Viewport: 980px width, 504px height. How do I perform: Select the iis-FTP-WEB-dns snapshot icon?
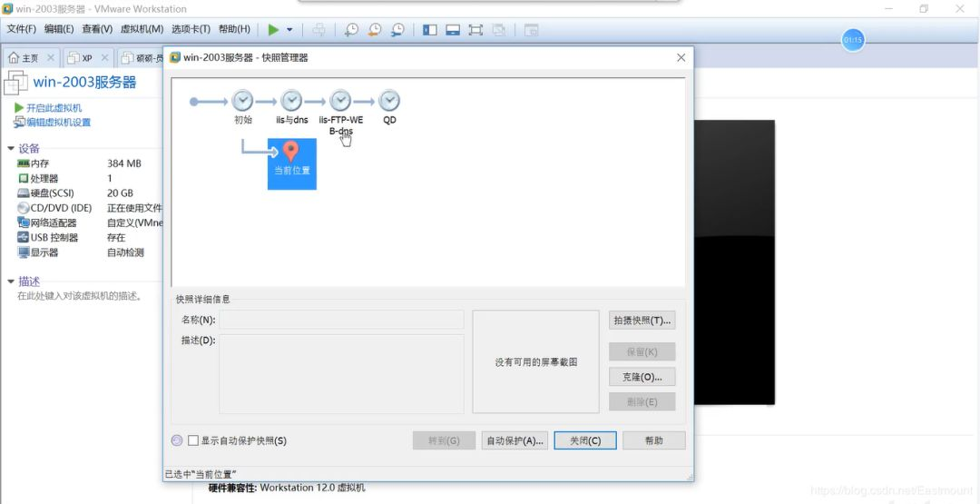(340, 101)
